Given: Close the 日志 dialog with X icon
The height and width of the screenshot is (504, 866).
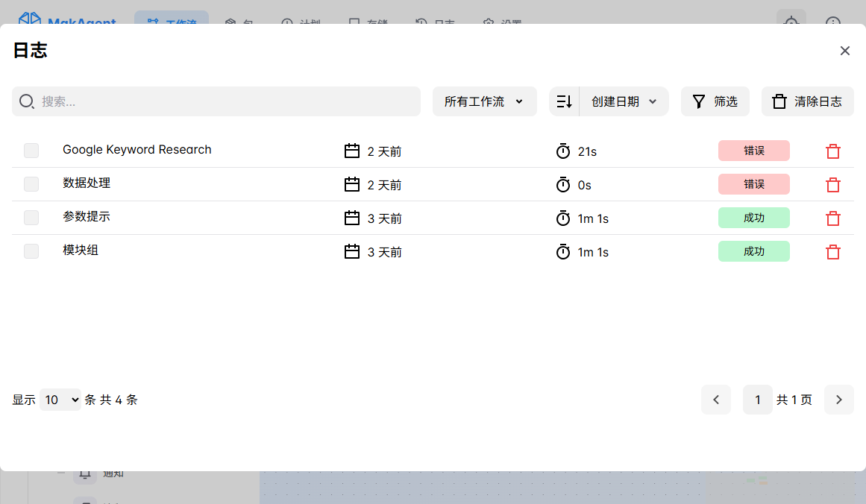Looking at the screenshot, I should click(x=844, y=51).
